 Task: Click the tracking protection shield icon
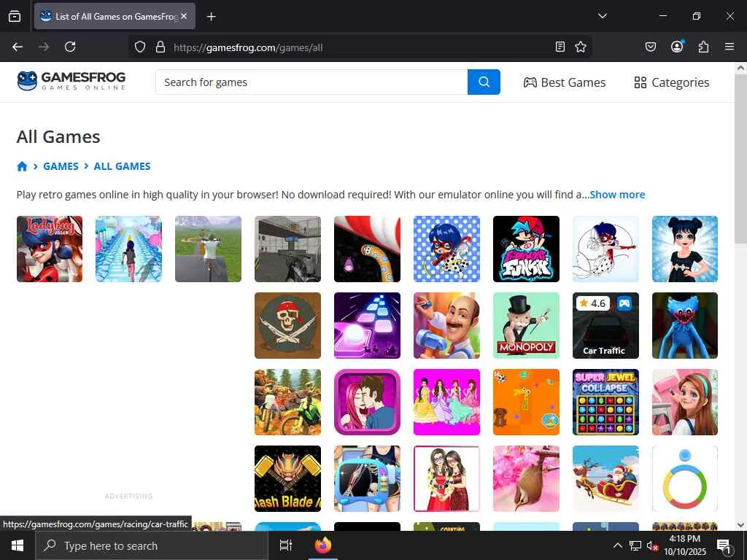[139, 47]
